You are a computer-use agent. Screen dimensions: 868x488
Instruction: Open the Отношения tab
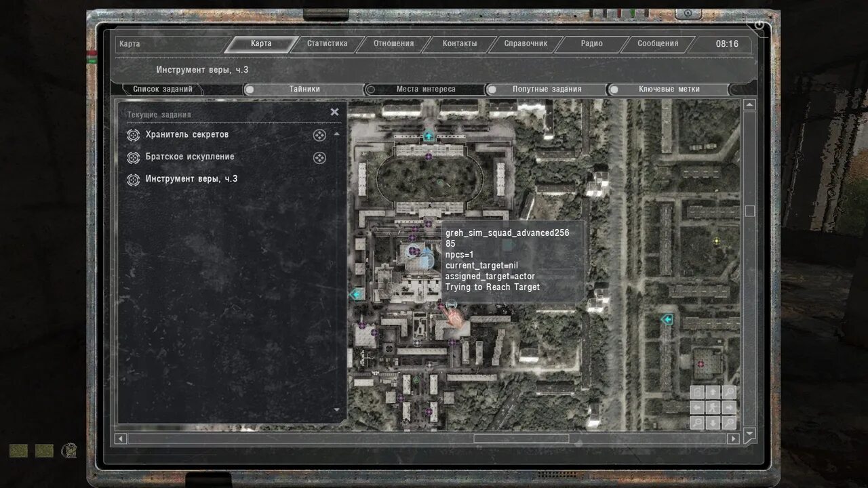[x=393, y=44]
